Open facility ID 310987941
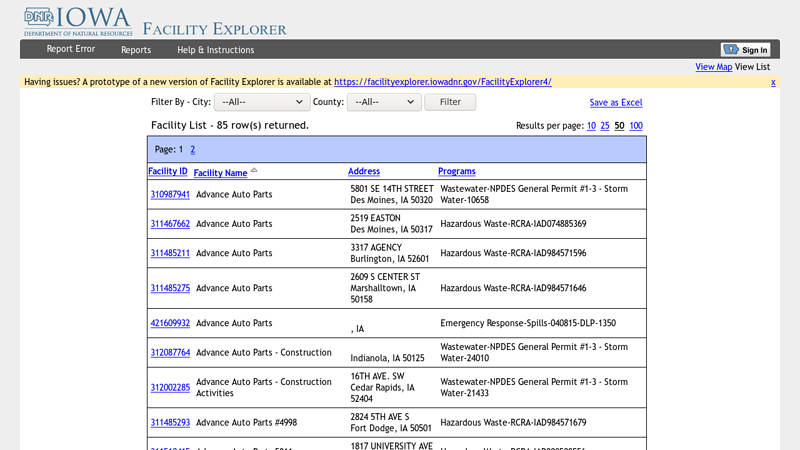This screenshot has width=800, height=450. (170, 195)
